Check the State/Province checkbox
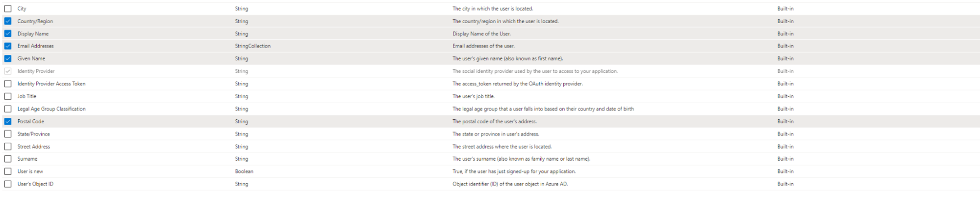 click(8, 134)
